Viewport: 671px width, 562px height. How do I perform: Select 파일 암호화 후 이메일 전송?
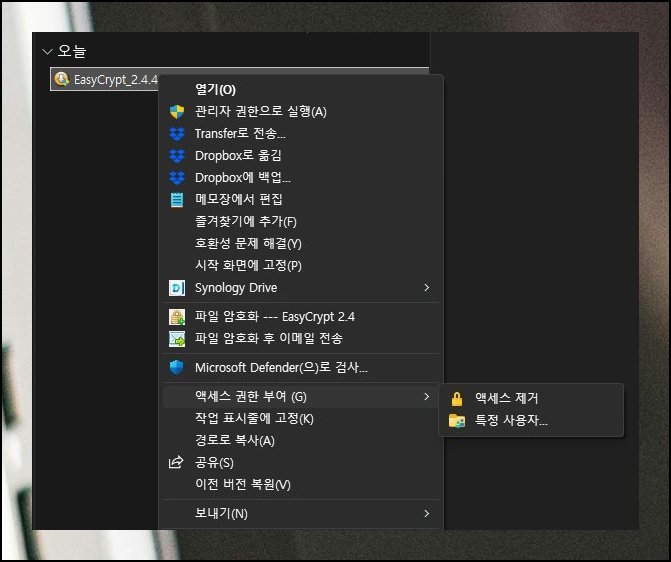pos(301,339)
